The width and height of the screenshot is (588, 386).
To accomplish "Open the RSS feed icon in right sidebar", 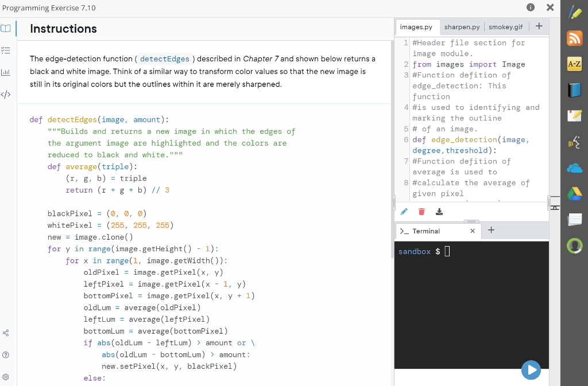I will point(575,38).
